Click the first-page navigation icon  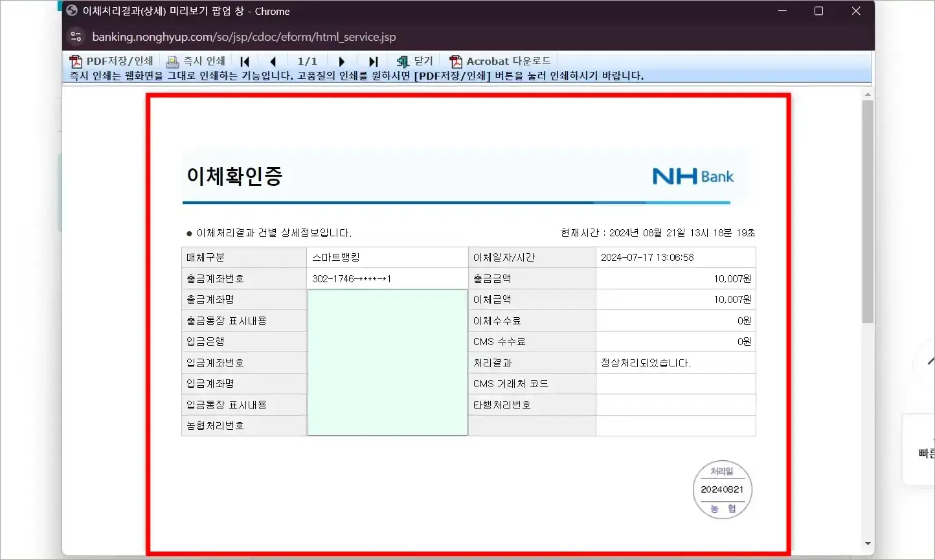(244, 61)
